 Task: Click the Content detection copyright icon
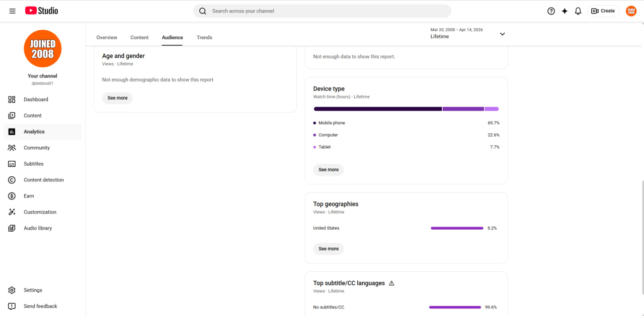tap(12, 180)
